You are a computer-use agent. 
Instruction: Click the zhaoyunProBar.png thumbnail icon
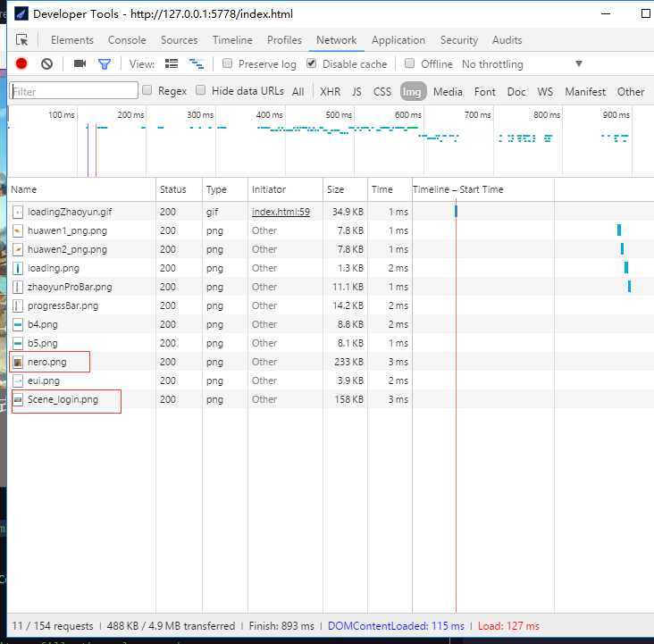(18, 287)
